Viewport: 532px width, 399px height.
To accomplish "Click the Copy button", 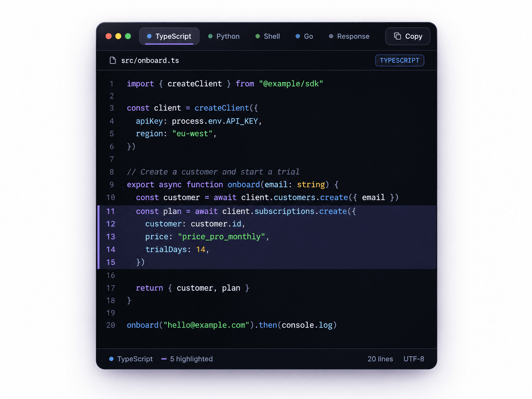I will (x=408, y=36).
